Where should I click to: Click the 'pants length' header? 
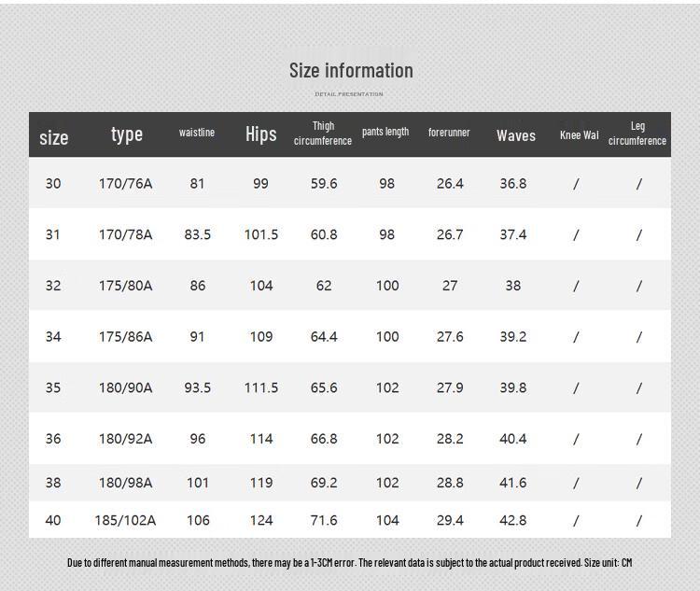(385, 133)
